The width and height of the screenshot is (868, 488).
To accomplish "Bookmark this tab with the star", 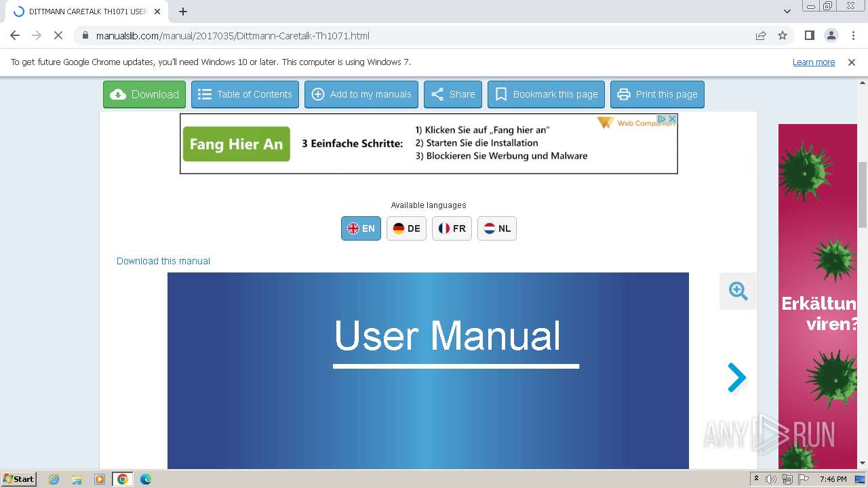I will click(783, 35).
